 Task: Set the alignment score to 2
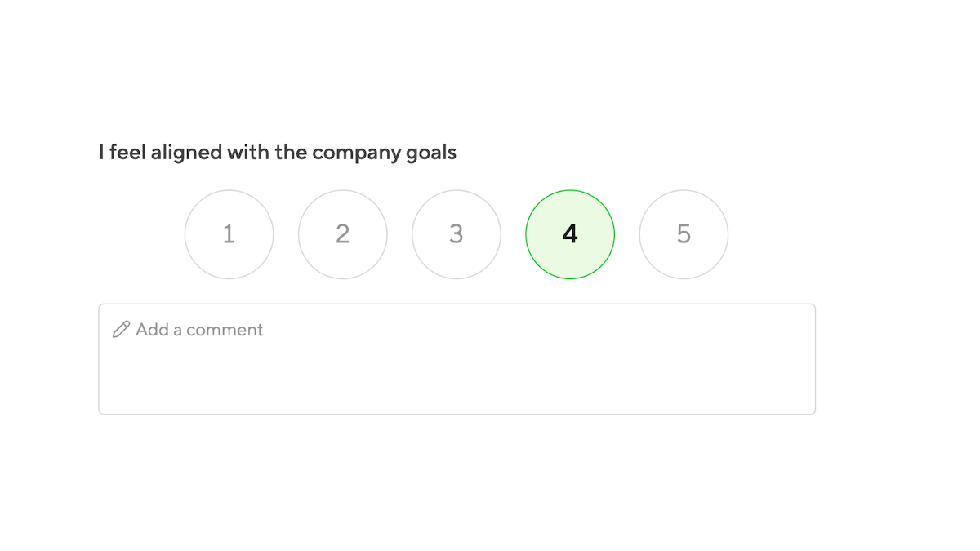[x=343, y=234]
